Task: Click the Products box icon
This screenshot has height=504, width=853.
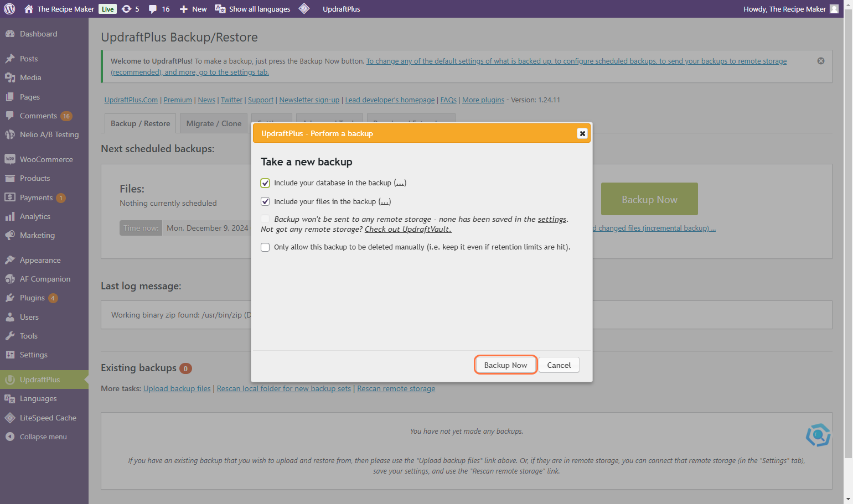Action: (x=10, y=178)
